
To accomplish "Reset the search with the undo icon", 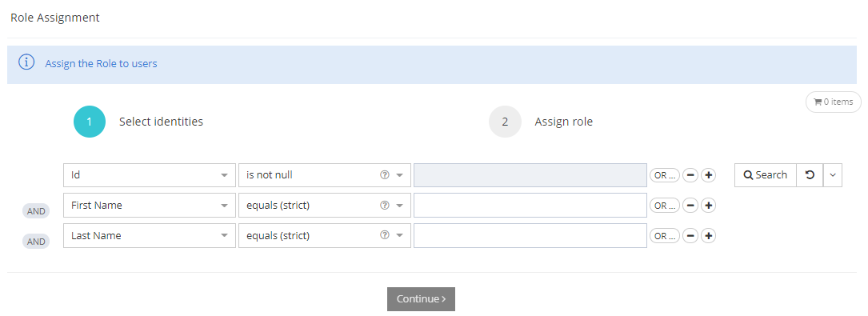I will pyautogui.click(x=810, y=175).
